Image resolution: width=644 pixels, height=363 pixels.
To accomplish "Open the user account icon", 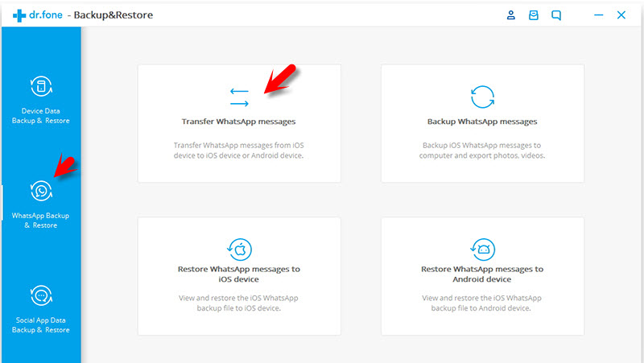I will 510,15.
